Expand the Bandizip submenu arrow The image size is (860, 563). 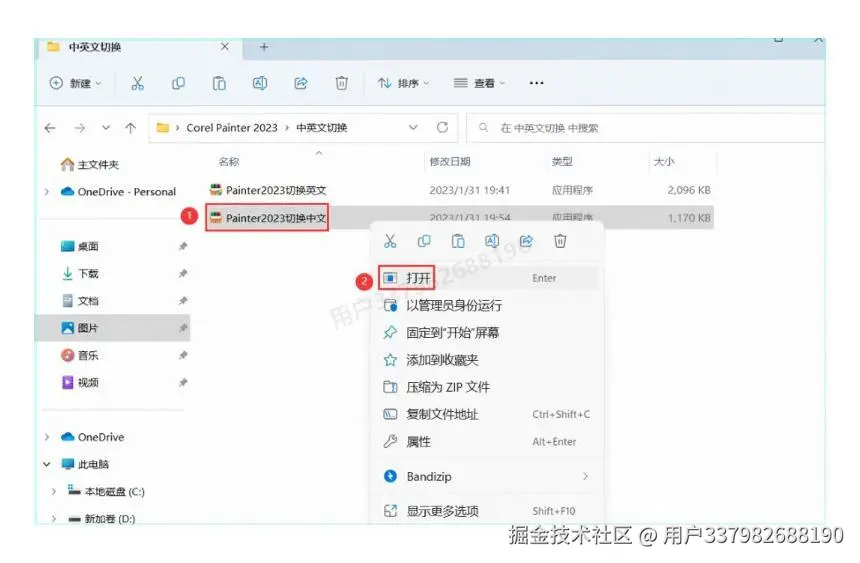[x=585, y=476]
